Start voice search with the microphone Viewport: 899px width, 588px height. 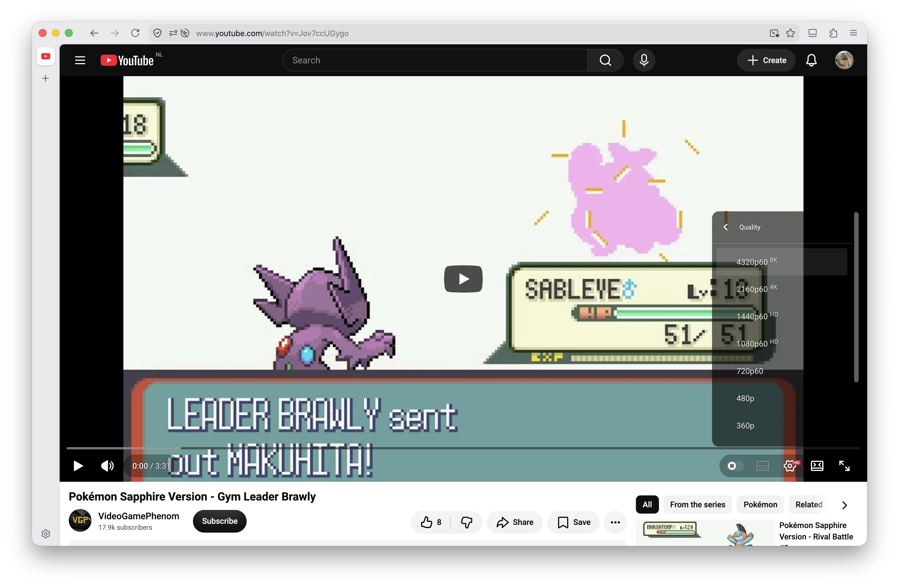pos(644,61)
